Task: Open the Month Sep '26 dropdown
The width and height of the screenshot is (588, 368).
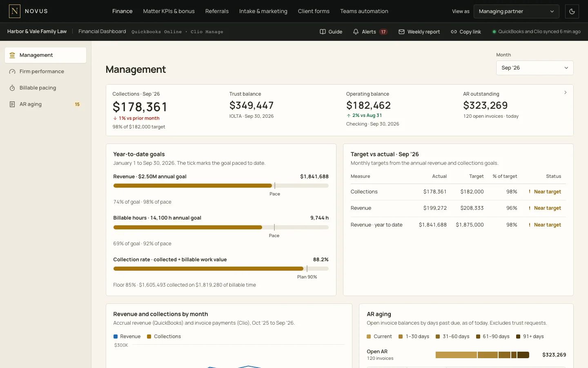Action: 535,68
